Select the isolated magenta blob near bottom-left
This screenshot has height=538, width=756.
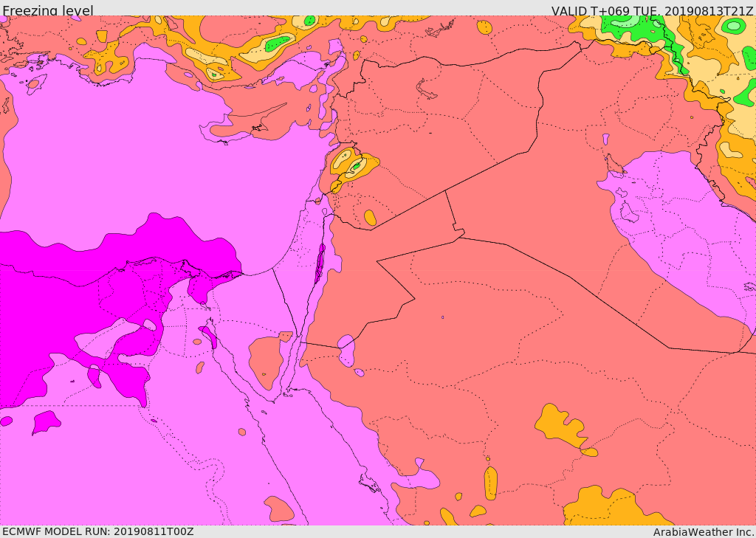[x=46, y=422]
